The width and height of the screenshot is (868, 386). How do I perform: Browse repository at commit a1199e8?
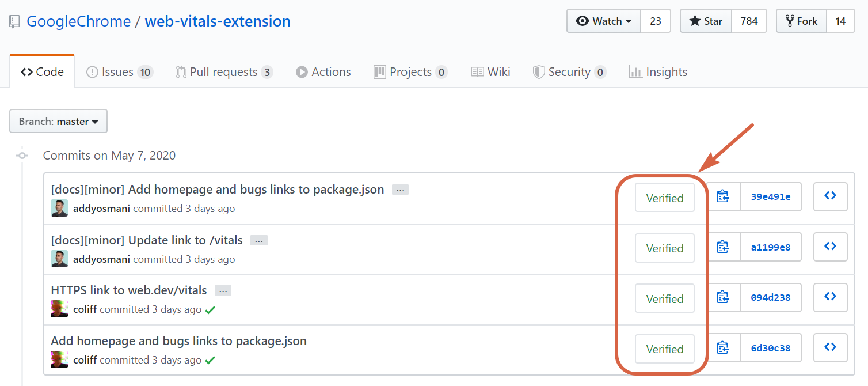(x=830, y=247)
